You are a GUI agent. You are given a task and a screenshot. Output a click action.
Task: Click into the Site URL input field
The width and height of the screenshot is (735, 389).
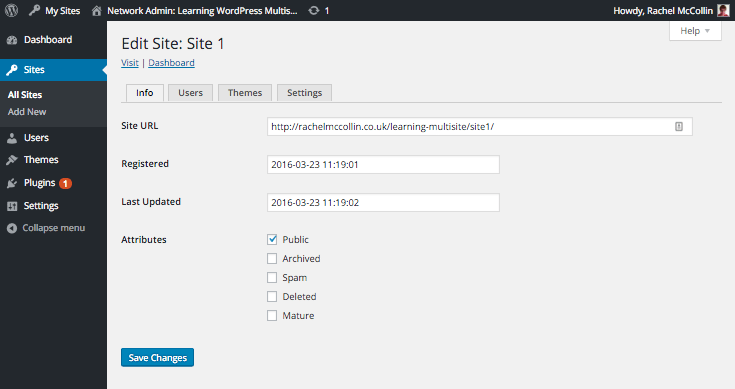[480, 127]
